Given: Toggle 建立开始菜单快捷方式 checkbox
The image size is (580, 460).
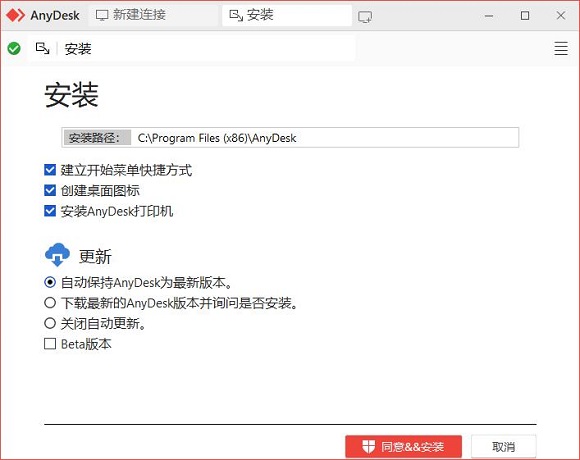Looking at the screenshot, I should tap(50, 170).
